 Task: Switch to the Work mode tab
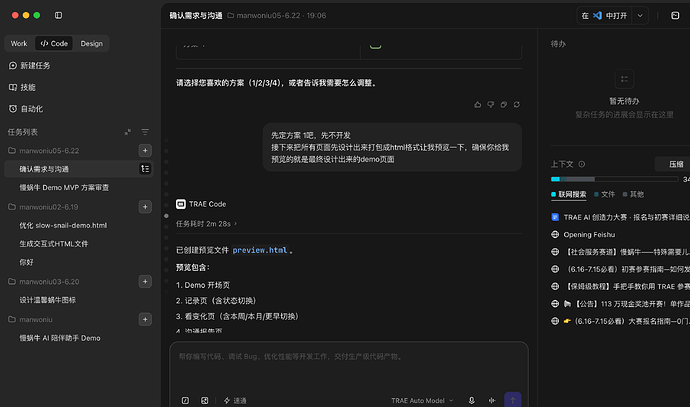tap(19, 44)
